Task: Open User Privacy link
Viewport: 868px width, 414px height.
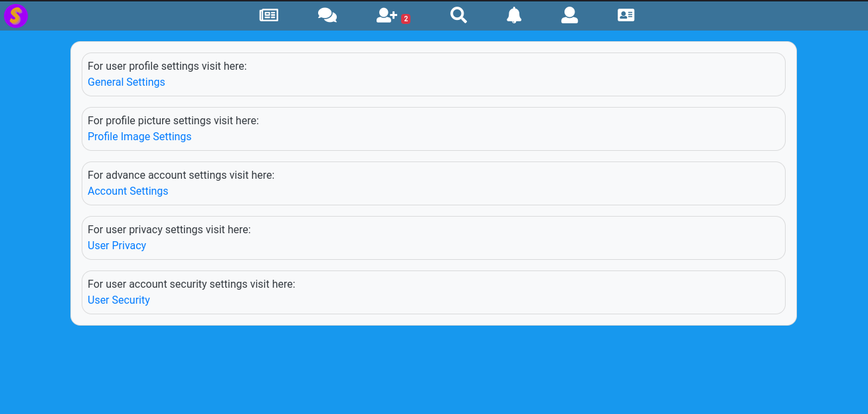Action: [117, 246]
